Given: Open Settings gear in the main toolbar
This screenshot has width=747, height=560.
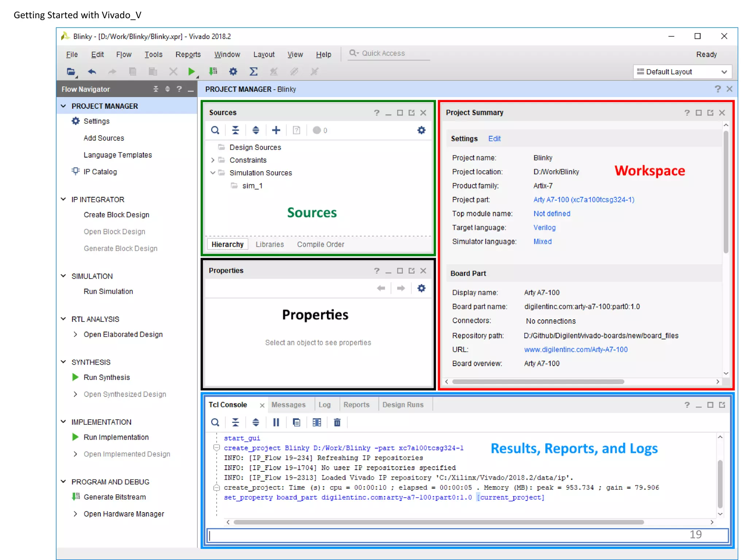Looking at the screenshot, I should 233,71.
